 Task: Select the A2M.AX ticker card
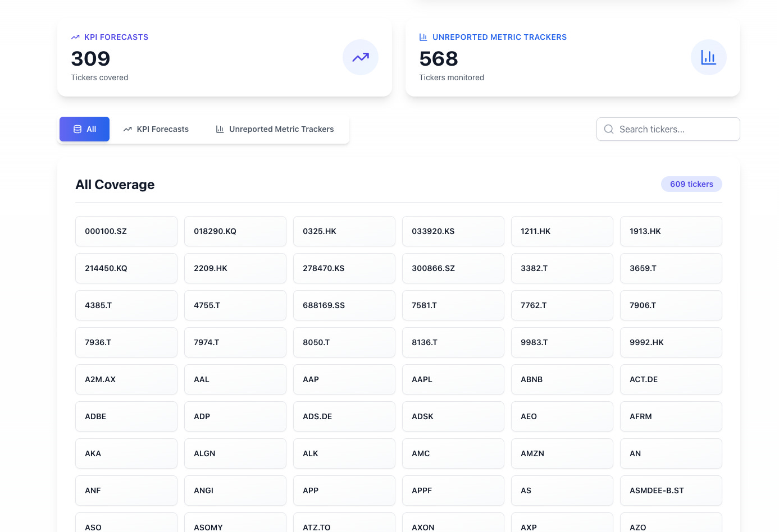[126, 379]
